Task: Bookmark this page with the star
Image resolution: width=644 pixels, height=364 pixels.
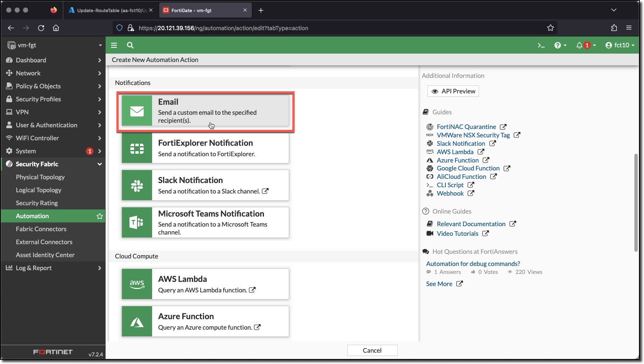Action: pos(551,28)
